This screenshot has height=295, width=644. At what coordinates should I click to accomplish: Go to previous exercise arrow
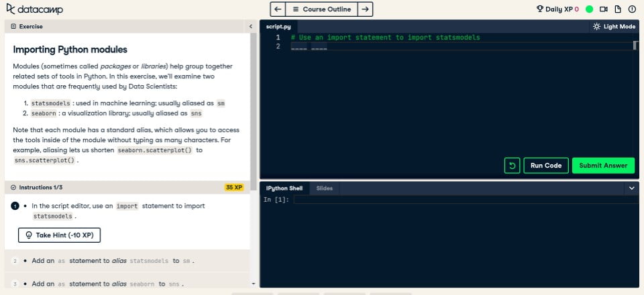[x=278, y=9]
